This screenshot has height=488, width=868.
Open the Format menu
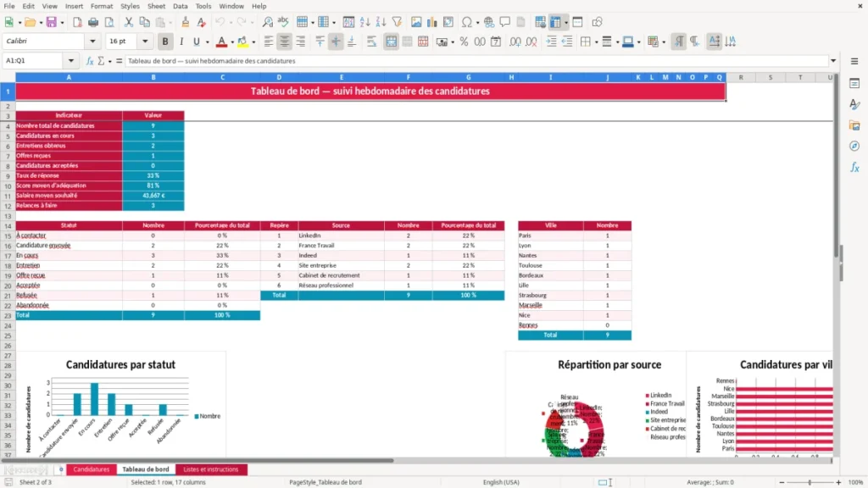click(102, 6)
